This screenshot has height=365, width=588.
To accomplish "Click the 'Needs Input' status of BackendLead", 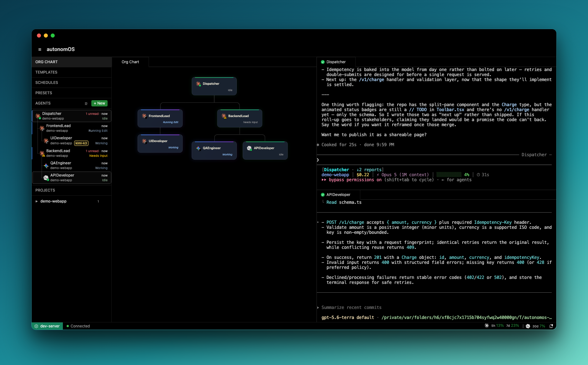I will point(98,156).
